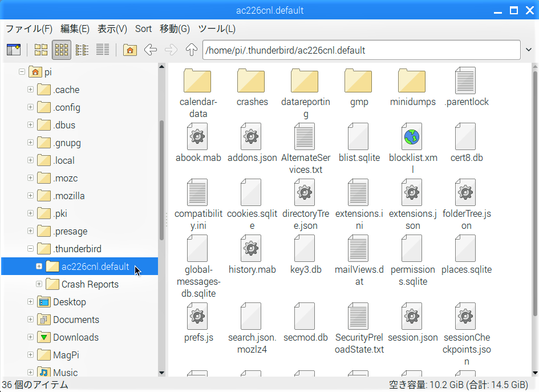539x392 pixels.
Task: Switch to icon view mode
Action: click(x=41, y=50)
